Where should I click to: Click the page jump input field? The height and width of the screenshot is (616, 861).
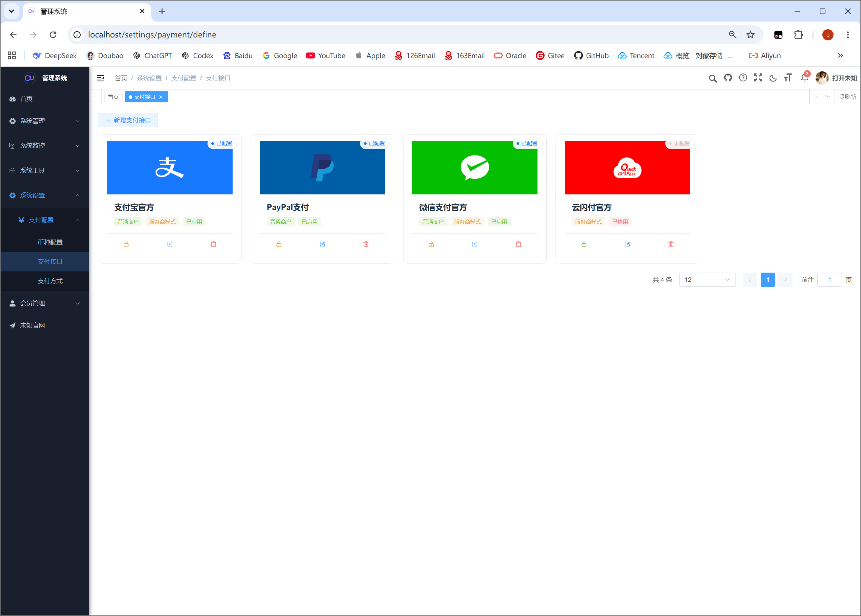[829, 280]
